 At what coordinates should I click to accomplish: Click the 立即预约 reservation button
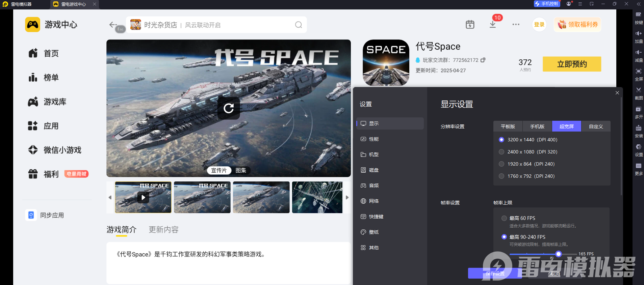pyautogui.click(x=571, y=64)
